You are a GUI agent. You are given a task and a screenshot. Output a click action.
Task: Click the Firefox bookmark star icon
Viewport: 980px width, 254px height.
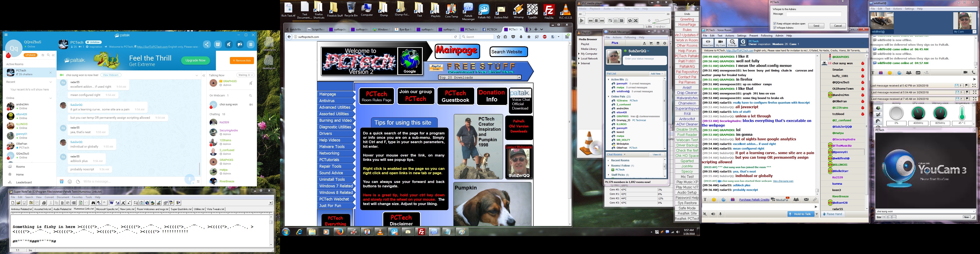pyautogui.click(x=498, y=37)
